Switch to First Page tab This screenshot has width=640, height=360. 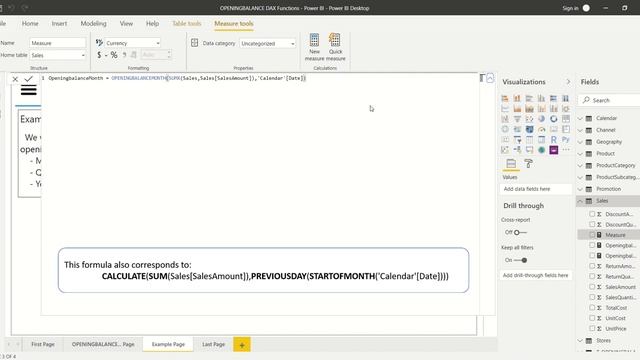(x=43, y=344)
